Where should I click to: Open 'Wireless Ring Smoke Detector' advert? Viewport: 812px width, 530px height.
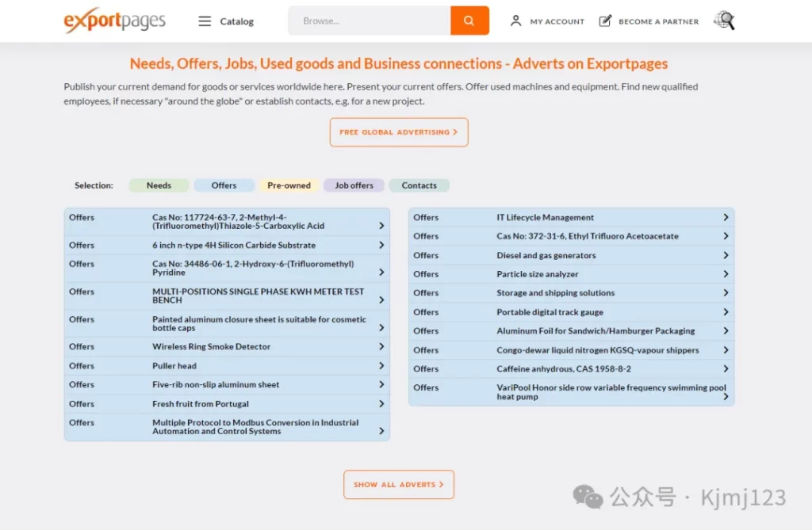click(x=211, y=346)
